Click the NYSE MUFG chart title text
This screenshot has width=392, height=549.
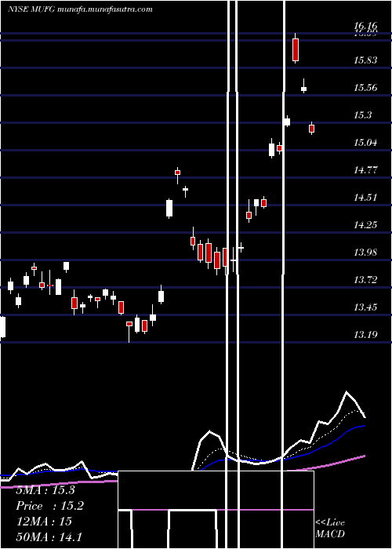(x=80, y=9)
